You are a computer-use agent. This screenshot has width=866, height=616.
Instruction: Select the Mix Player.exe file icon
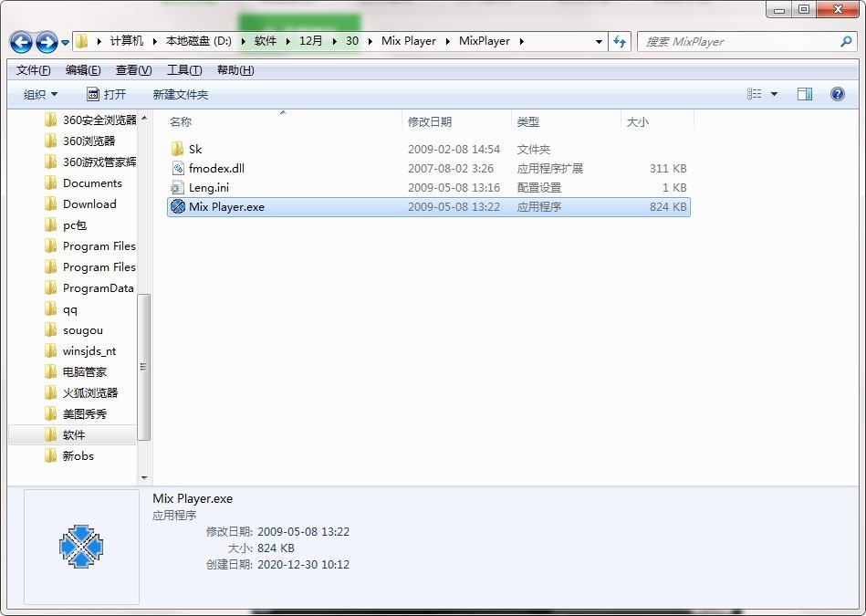(177, 206)
